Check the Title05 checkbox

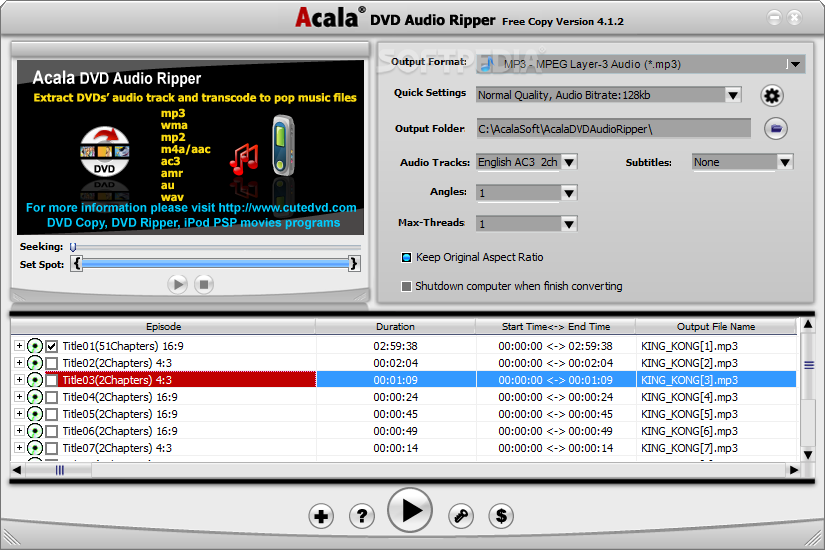pos(52,414)
